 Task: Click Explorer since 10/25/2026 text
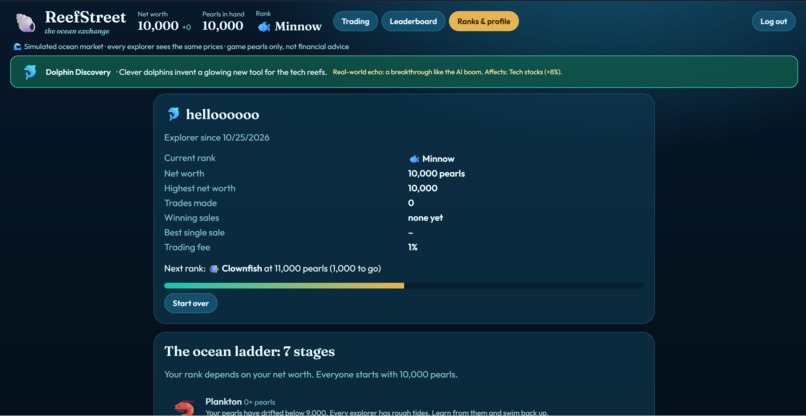[217, 138]
